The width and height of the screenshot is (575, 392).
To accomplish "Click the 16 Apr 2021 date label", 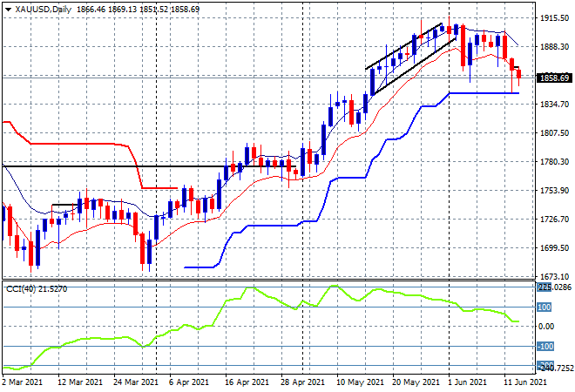I will [247, 382].
